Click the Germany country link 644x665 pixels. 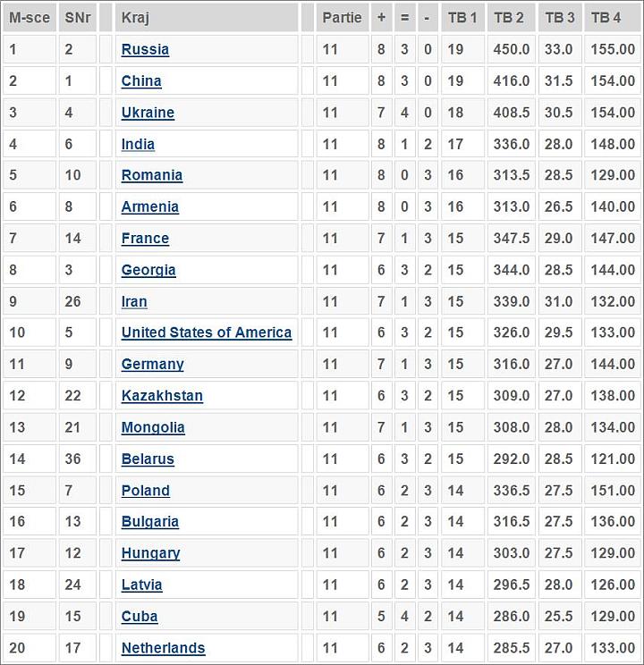[x=152, y=365]
